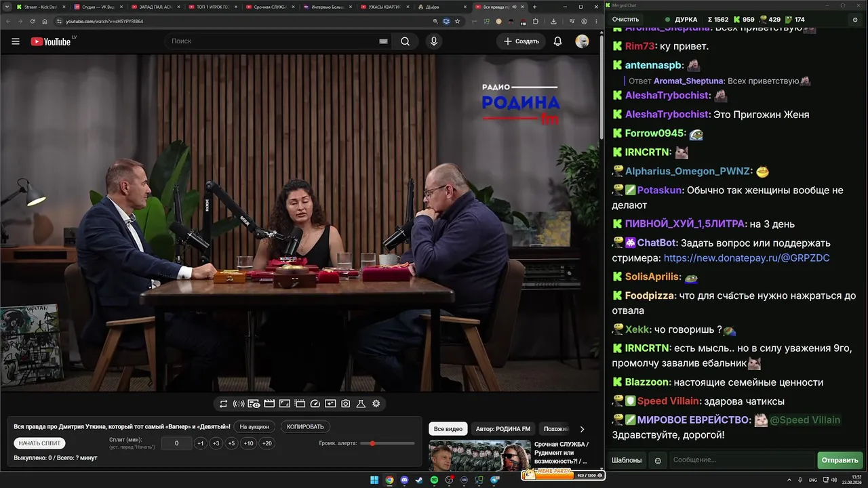Open chat settings gear in Merged Chat
The image size is (868, 488).
[854, 20]
